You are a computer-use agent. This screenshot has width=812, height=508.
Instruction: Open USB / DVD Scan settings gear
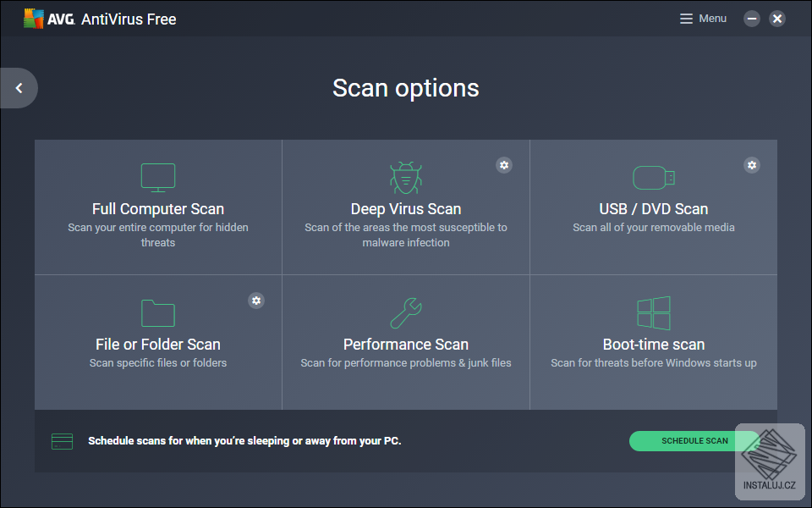[752, 165]
